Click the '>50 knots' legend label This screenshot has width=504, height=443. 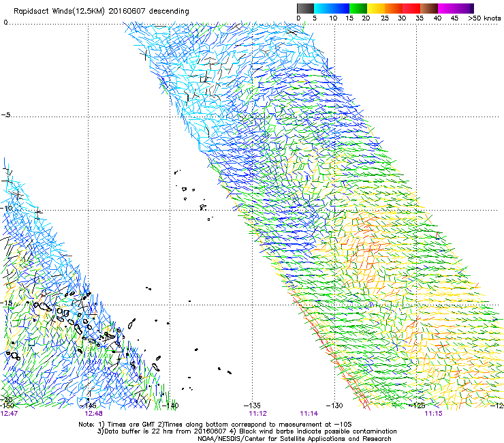coord(484,18)
